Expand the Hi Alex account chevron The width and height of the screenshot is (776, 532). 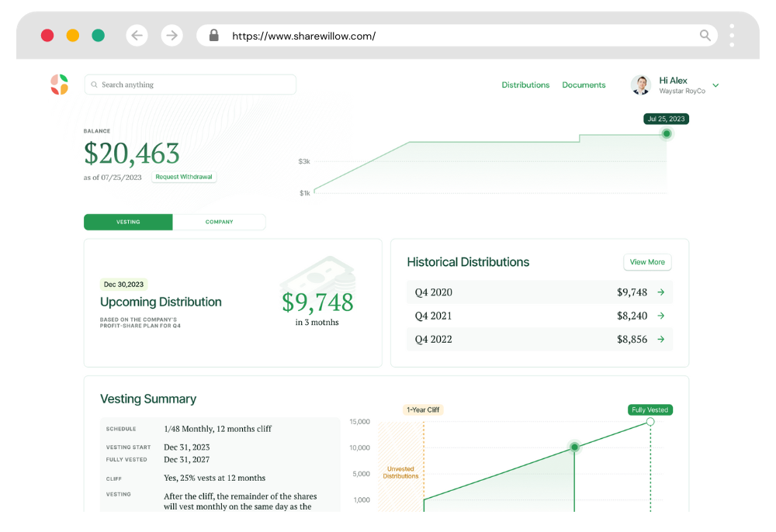point(715,85)
